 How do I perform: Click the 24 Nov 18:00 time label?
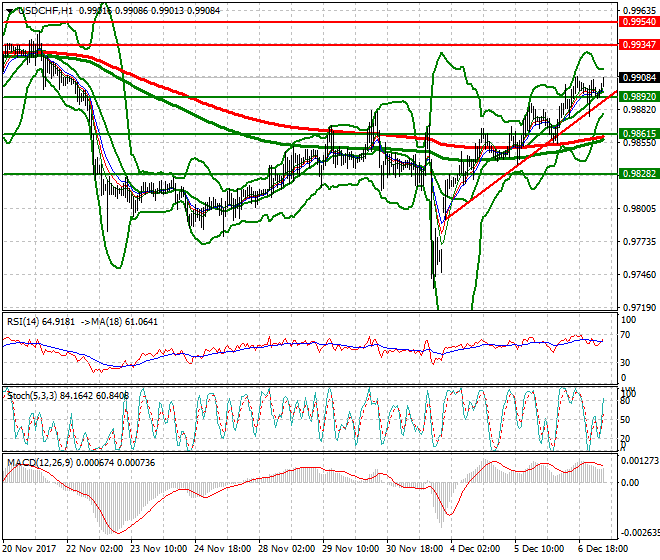click(x=223, y=549)
